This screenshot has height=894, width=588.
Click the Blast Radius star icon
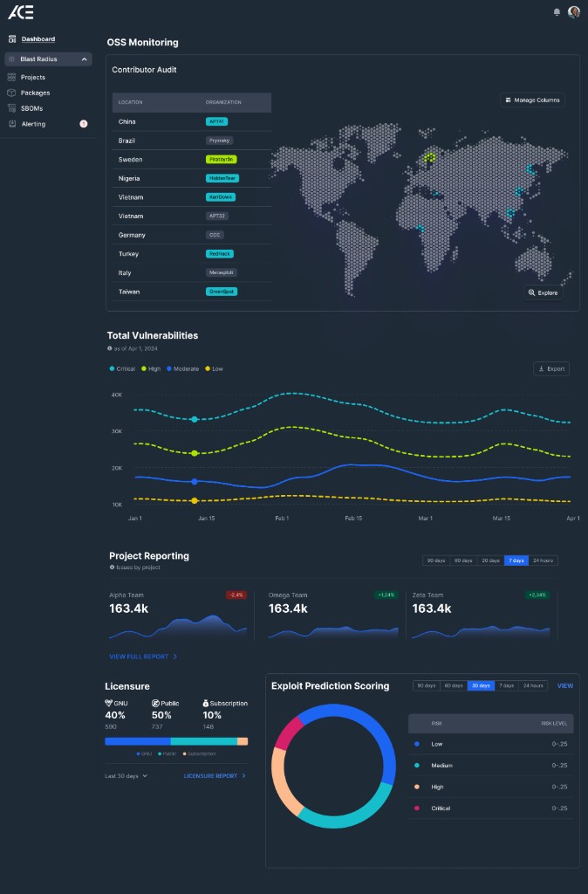point(12,59)
